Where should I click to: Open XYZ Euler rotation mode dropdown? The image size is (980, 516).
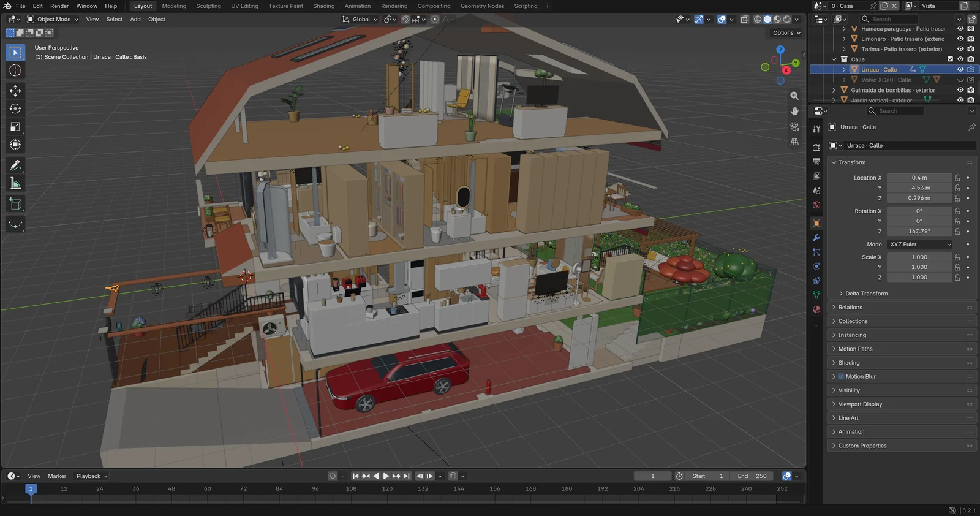pyautogui.click(x=920, y=244)
